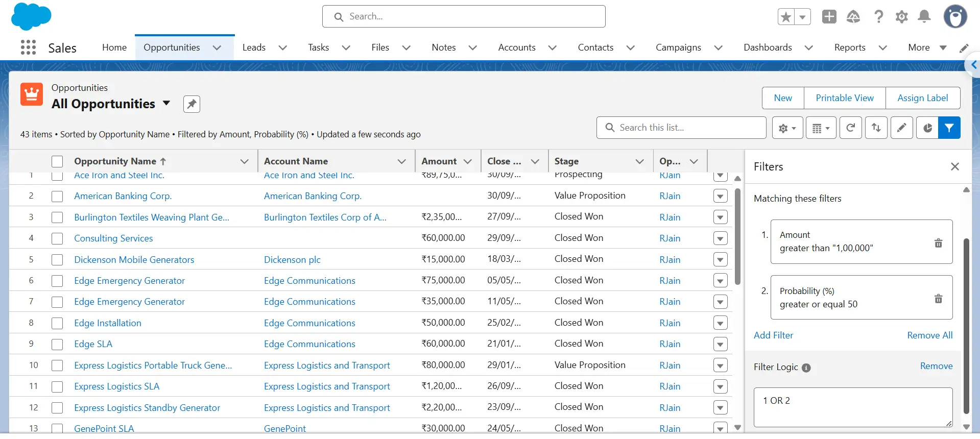Edit the navigation bar pencil
The width and height of the screenshot is (980, 439).
[964, 48]
